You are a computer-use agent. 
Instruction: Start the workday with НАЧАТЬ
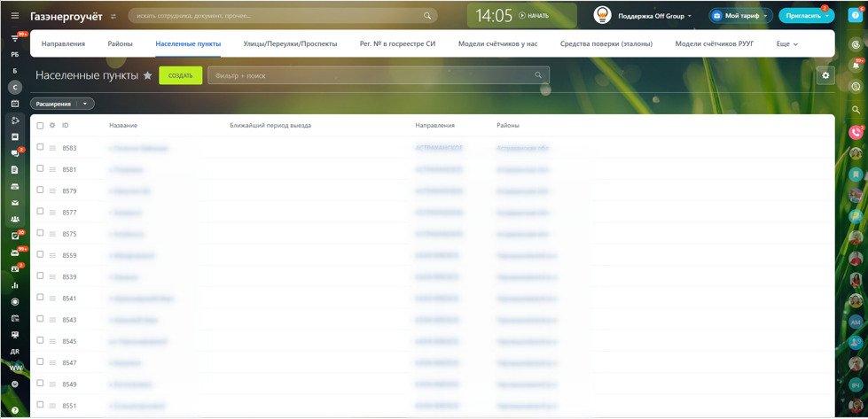535,16
